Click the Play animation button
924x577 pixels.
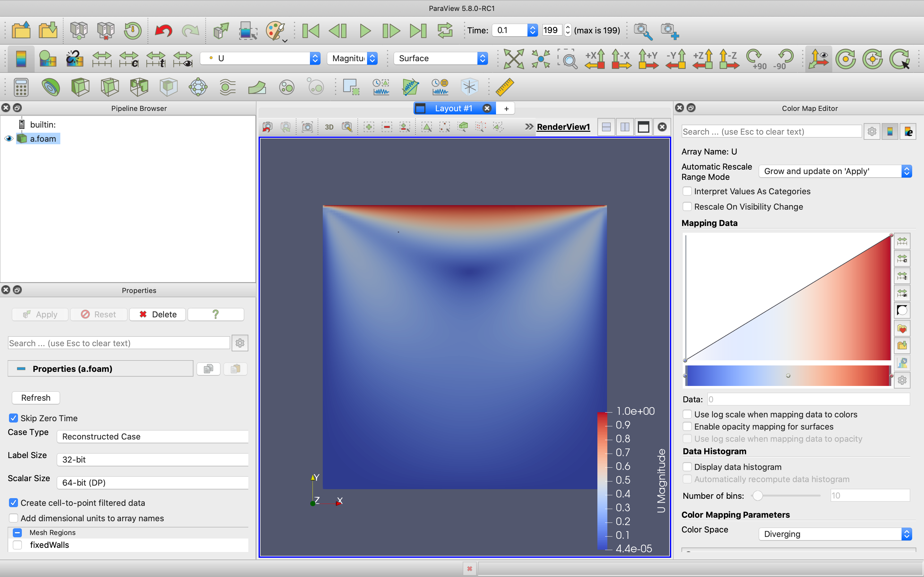point(365,30)
